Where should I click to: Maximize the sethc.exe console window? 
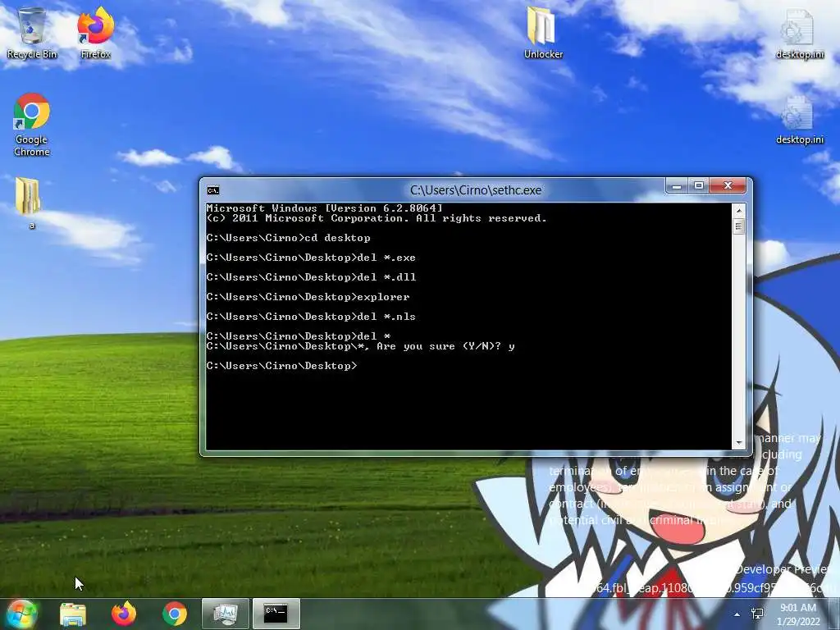pos(699,186)
